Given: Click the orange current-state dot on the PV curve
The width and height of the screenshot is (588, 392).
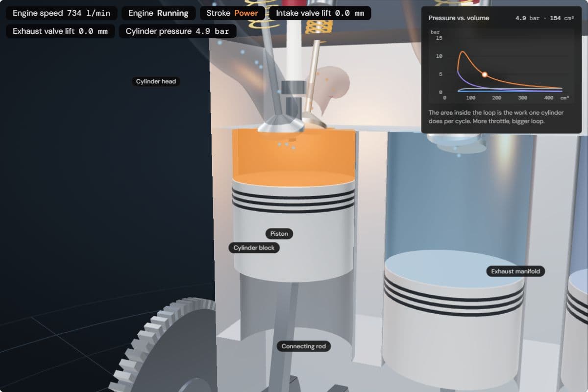Looking at the screenshot, I should (485, 74).
